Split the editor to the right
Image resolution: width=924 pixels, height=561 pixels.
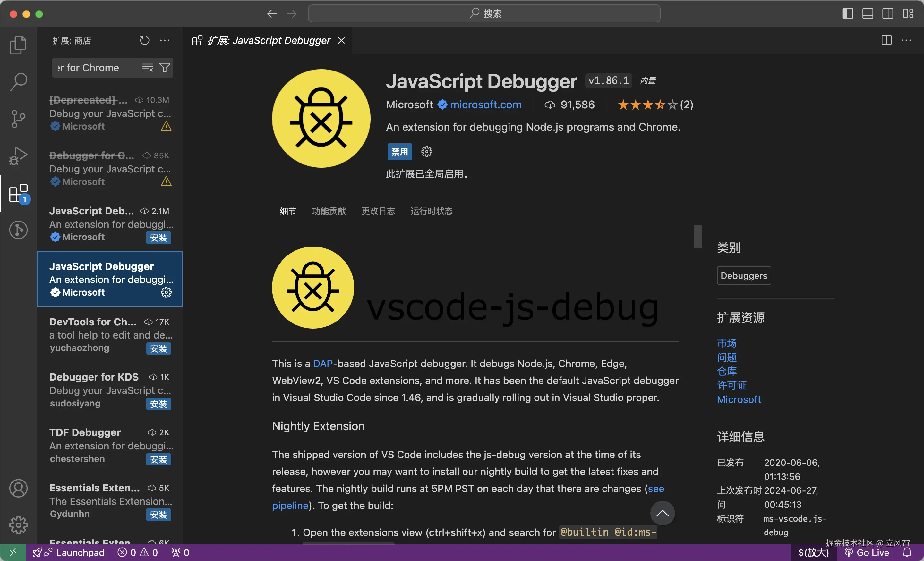pos(886,40)
